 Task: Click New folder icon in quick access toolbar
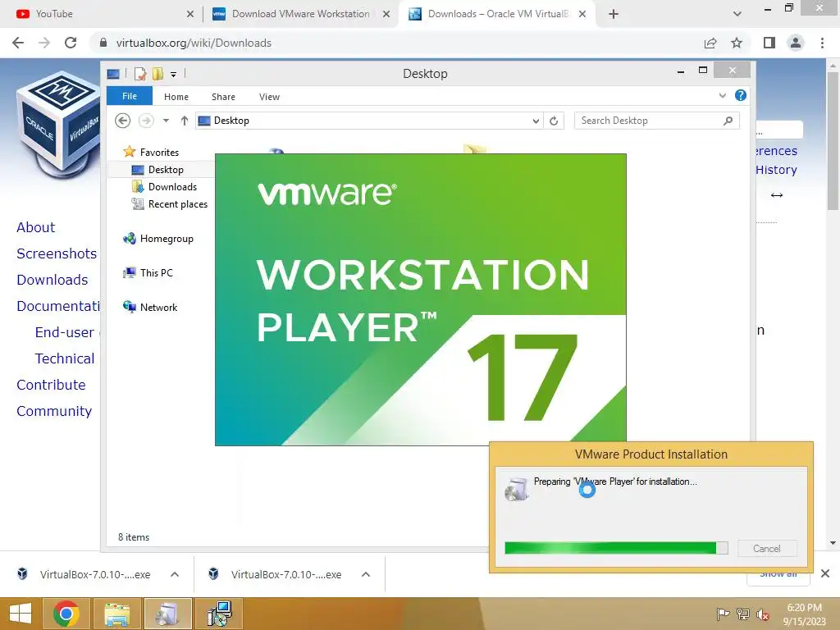157,73
